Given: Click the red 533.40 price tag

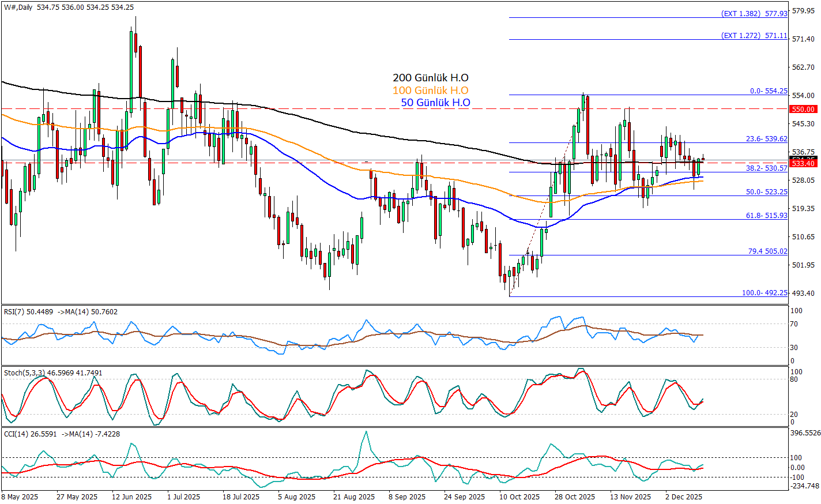Looking at the screenshot, I should (x=803, y=164).
